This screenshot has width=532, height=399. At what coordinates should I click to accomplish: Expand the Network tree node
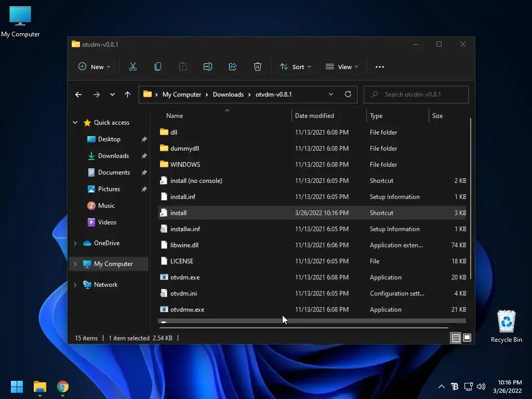(x=75, y=285)
